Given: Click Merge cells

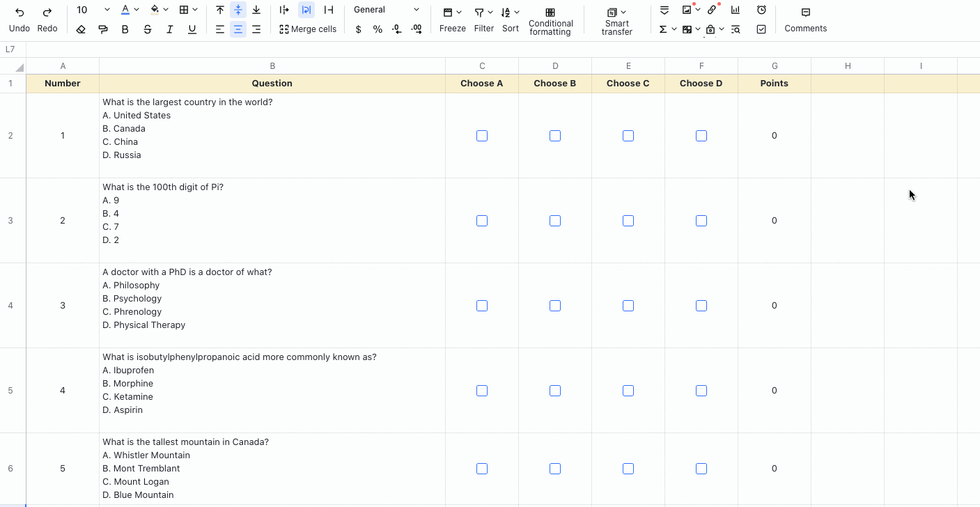Looking at the screenshot, I should point(308,29).
